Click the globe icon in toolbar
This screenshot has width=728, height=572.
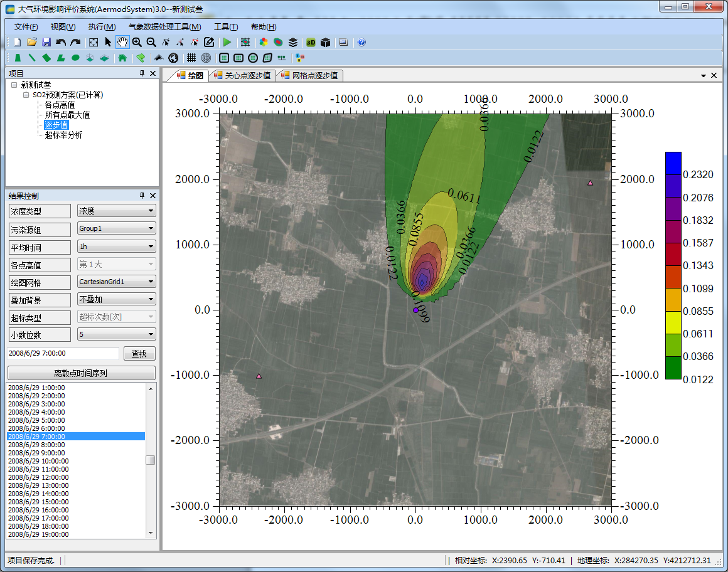173,58
